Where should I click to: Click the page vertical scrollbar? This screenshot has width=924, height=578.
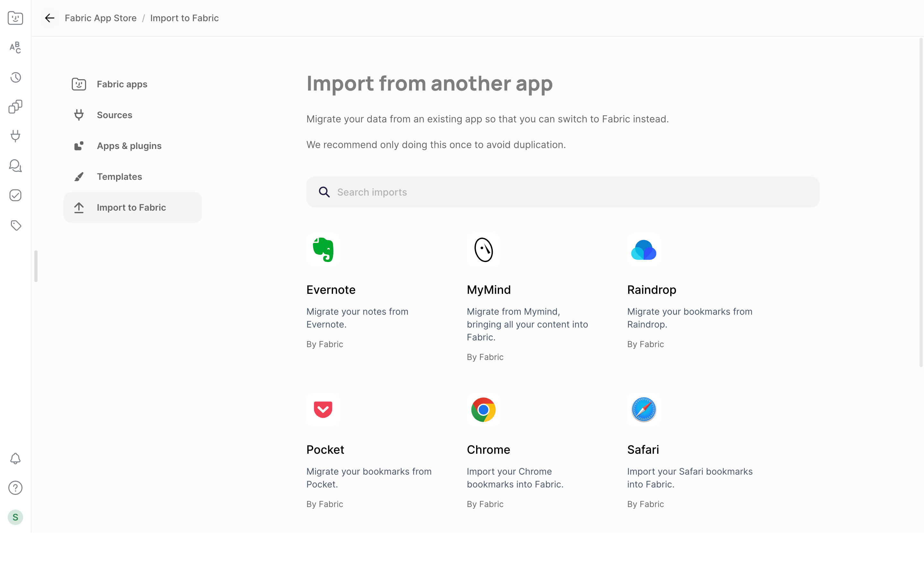[x=920, y=203]
